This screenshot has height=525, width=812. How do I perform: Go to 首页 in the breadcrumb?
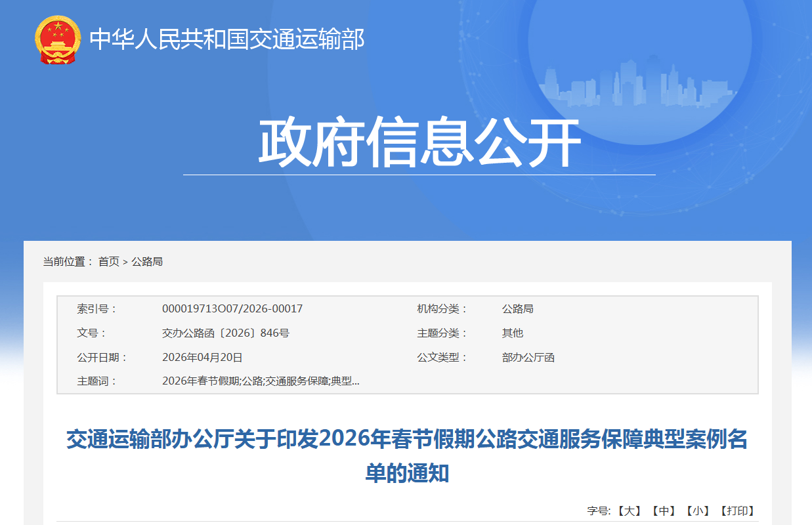[x=109, y=261]
